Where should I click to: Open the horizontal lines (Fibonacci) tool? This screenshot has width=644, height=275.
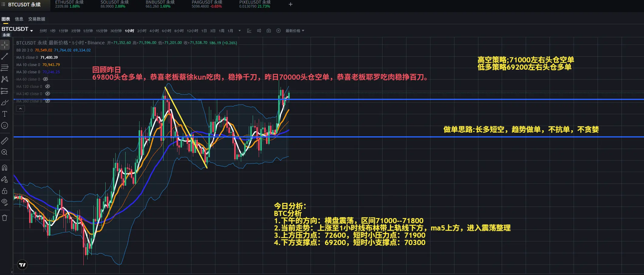(5, 68)
